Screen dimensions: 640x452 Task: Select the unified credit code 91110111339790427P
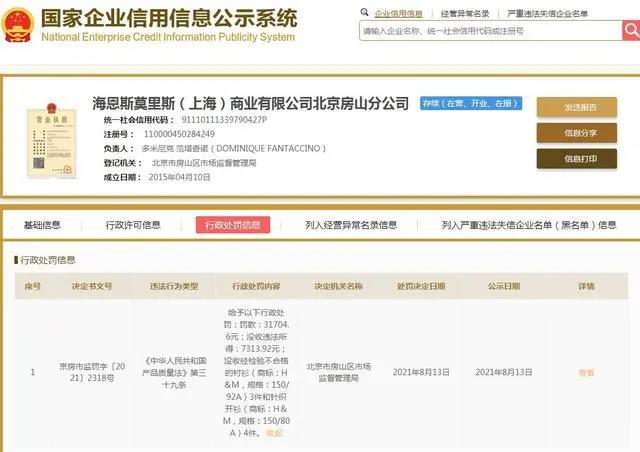(224, 120)
